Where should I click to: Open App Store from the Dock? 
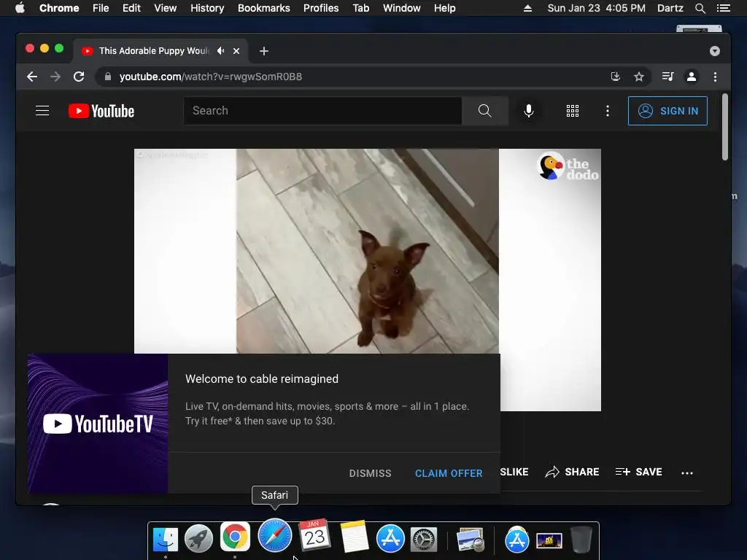pos(390,539)
